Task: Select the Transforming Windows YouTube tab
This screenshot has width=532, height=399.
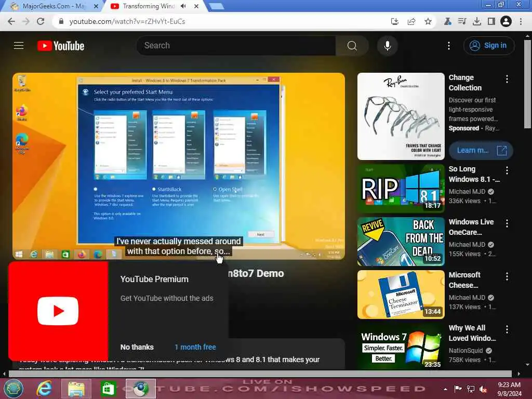Action: tap(149, 6)
